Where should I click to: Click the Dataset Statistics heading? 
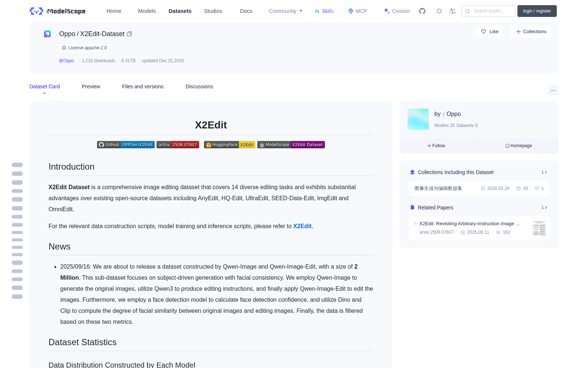pyautogui.click(x=83, y=342)
